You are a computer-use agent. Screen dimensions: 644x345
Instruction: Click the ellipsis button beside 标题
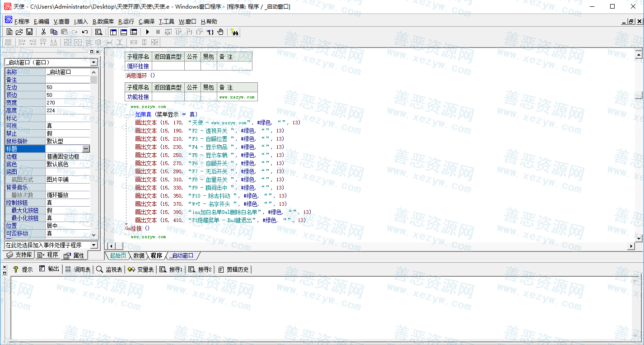(86, 149)
